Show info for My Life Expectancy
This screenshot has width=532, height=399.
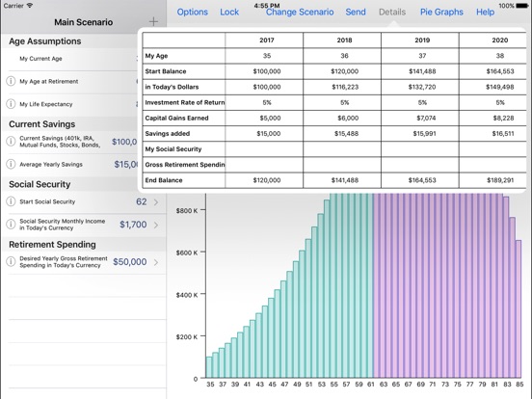(11, 104)
